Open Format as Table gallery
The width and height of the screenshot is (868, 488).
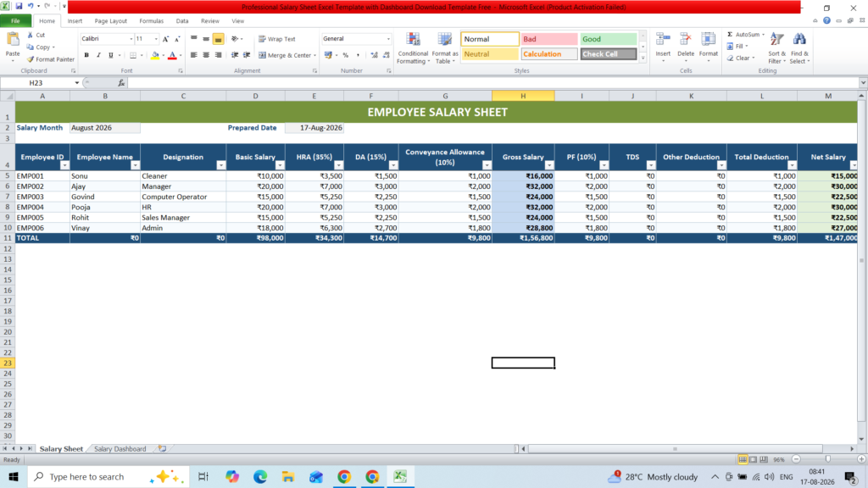click(x=445, y=48)
